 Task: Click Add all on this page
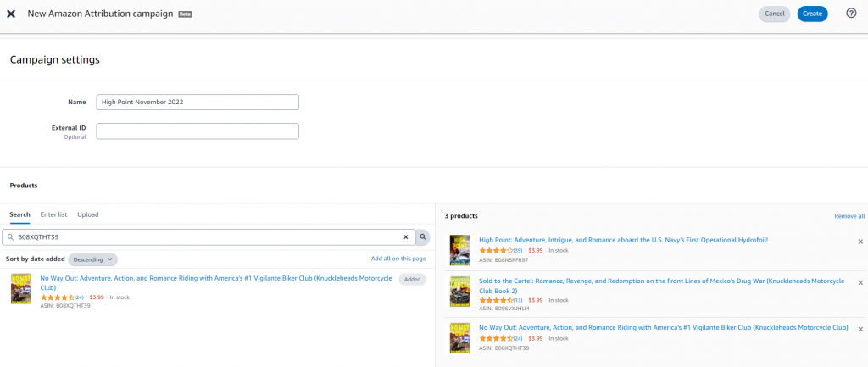pyautogui.click(x=398, y=259)
